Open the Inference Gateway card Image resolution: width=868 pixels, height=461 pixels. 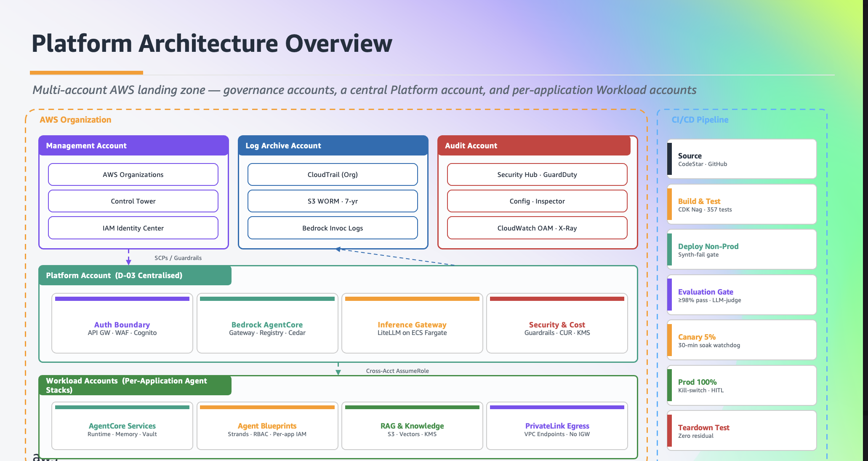[412, 323]
